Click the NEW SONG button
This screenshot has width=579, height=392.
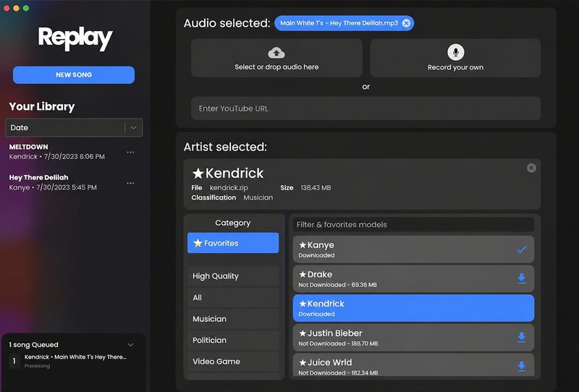tap(74, 75)
